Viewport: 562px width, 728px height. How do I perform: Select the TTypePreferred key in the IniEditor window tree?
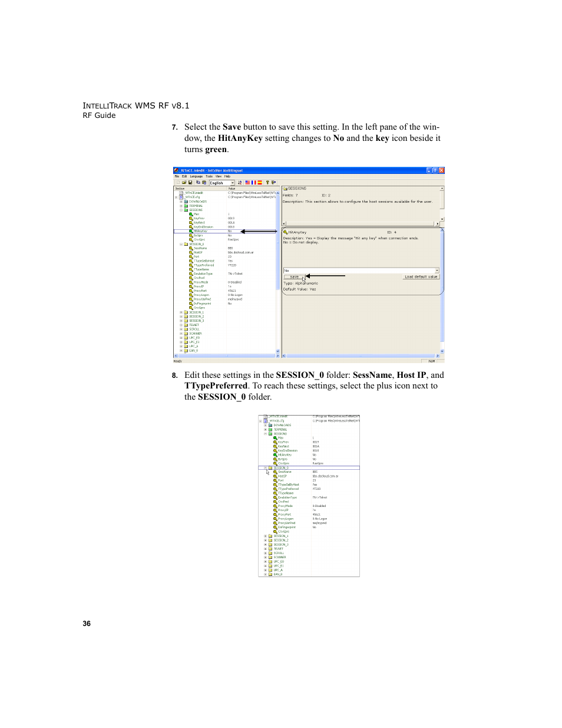pyautogui.click(x=204, y=265)
